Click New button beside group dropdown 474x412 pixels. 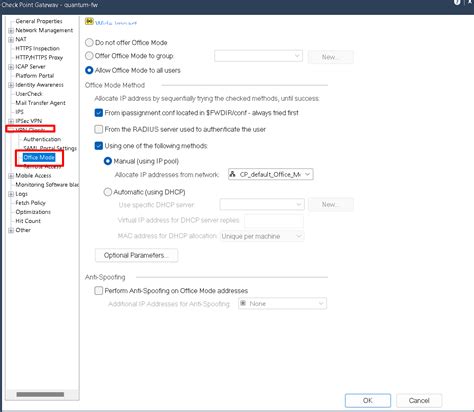coord(331,57)
